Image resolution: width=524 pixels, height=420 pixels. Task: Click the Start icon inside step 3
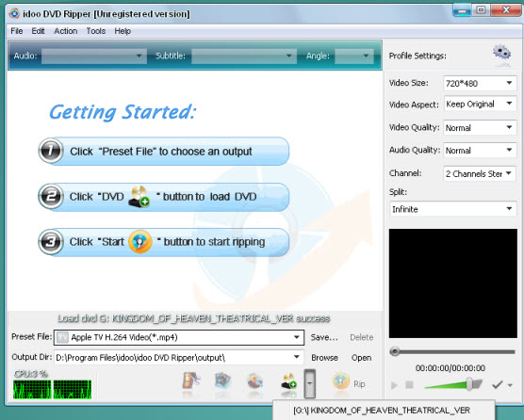[140, 242]
